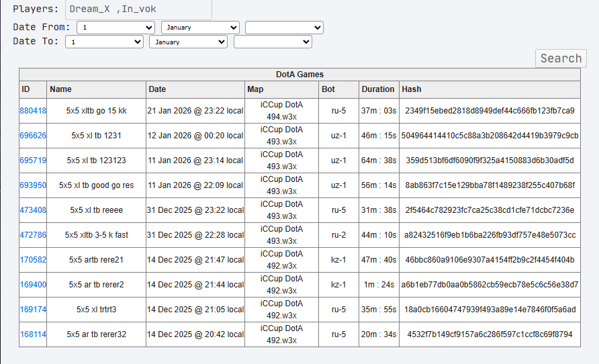Click the Players input field
The height and width of the screenshot is (364, 599).
138,9
